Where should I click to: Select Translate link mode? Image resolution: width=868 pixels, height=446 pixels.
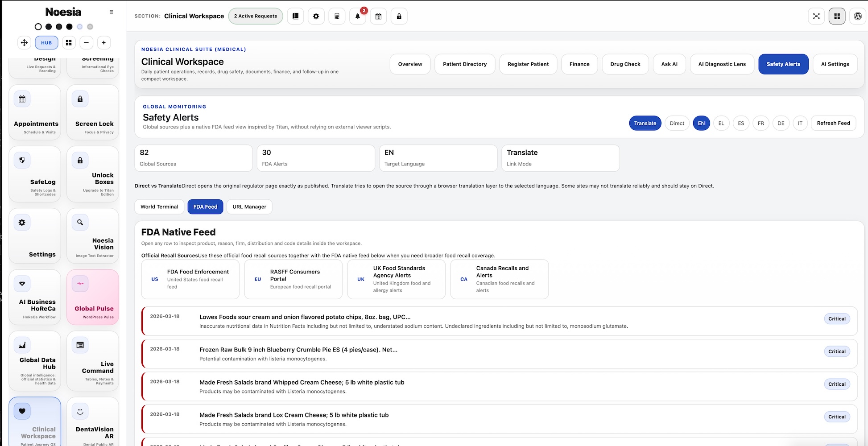[x=645, y=123]
